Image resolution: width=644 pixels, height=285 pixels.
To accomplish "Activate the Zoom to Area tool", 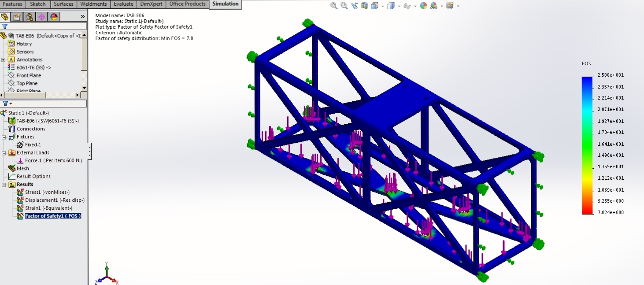I will click(x=344, y=6).
